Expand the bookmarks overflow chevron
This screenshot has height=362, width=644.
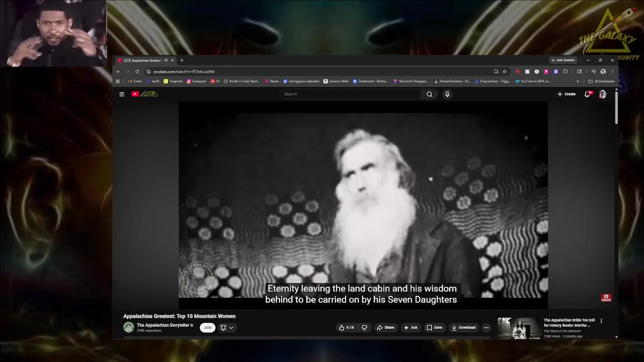pos(578,81)
